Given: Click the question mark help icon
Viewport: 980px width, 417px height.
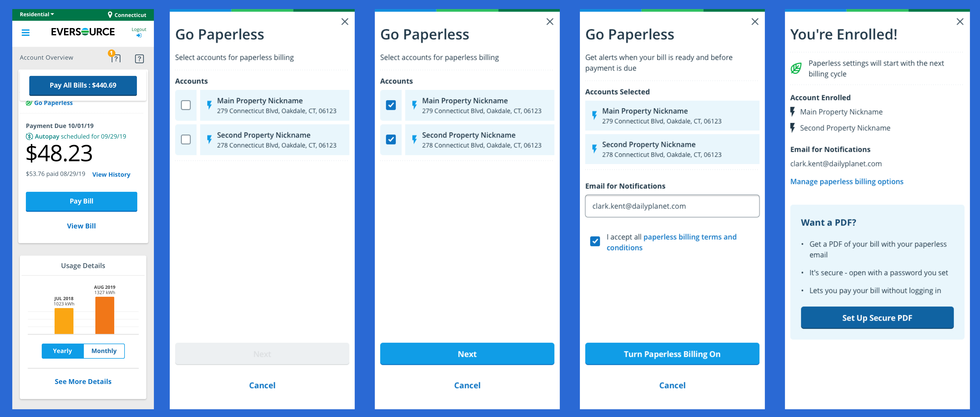Looking at the screenshot, I should (x=139, y=59).
